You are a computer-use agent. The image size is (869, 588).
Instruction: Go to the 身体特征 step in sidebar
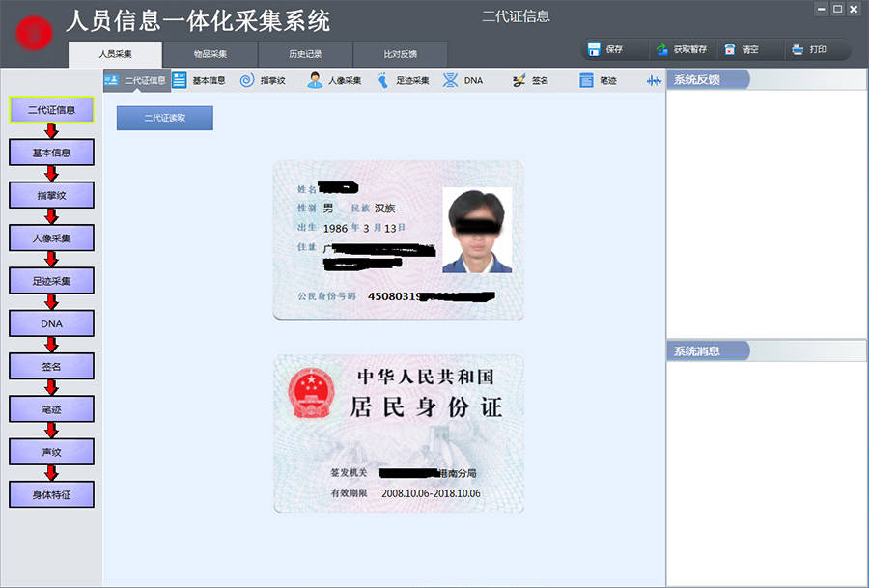[x=51, y=494]
